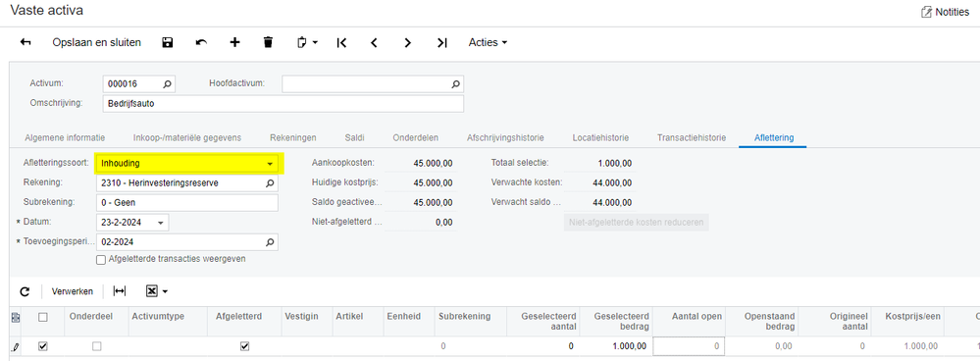980x361 pixels.
Task: Open the Transactiehistorie tab
Action: click(x=692, y=137)
